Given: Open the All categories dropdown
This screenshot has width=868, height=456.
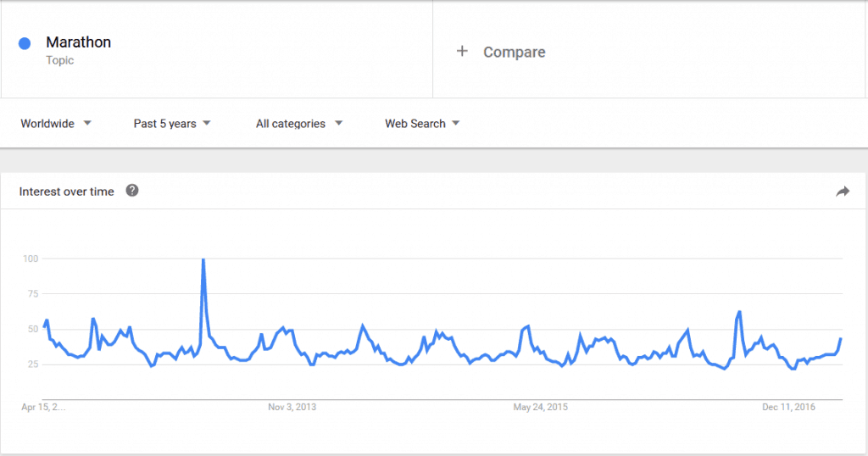Looking at the screenshot, I should pos(299,124).
